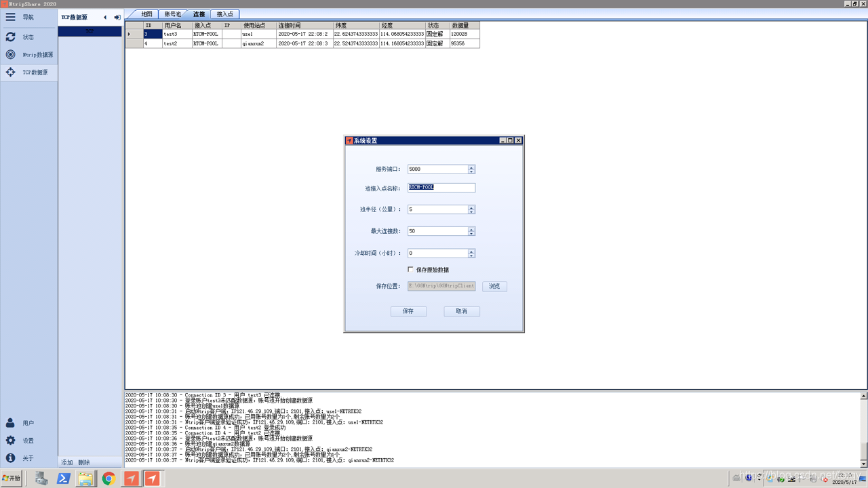Viewport: 868px width, 488px height.
Task: Collapse the TCP数据源 panel with left arrow
Action: (x=105, y=18)
